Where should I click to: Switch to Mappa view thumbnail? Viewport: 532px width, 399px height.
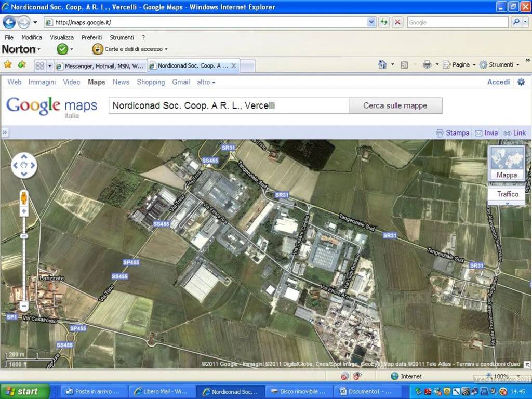coord(507,164)
